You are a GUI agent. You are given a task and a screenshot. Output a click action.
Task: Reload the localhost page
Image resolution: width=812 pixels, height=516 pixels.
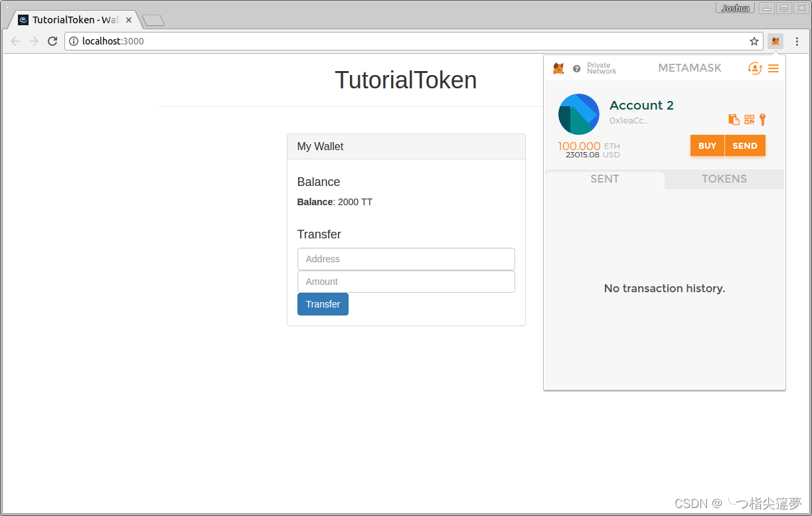(x=52, y=41)
